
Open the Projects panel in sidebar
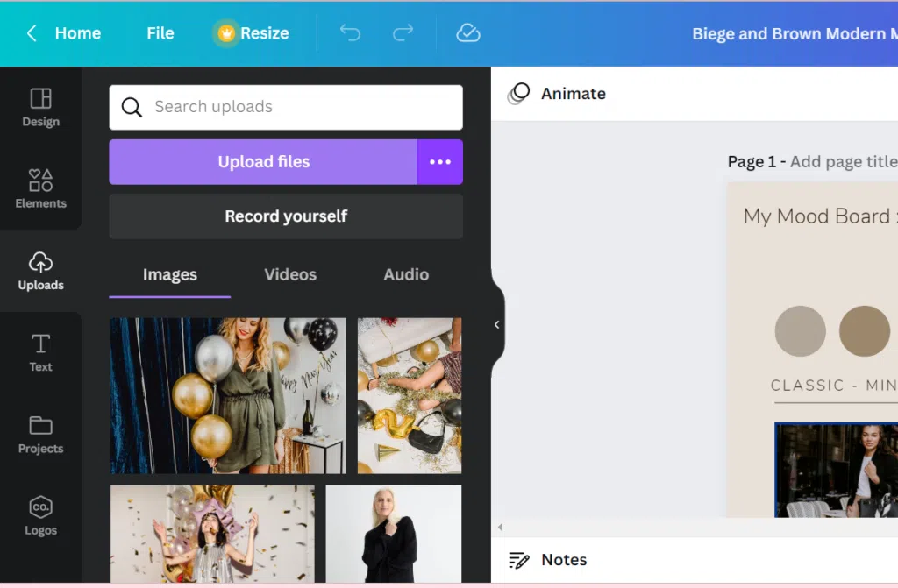tap(40, 435)
